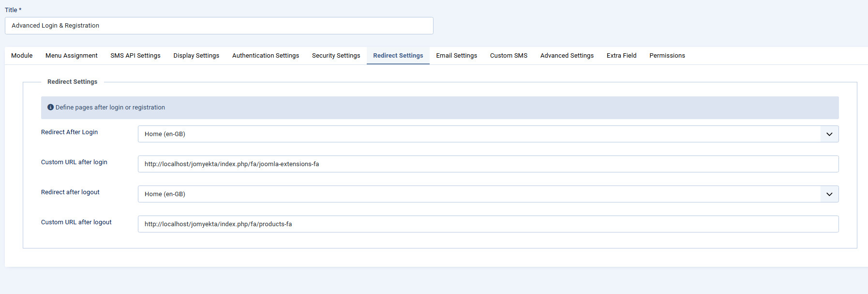This screenshot has height=294, width=868.
Task: Open the Email Settings tab
Action: point(456,56)
